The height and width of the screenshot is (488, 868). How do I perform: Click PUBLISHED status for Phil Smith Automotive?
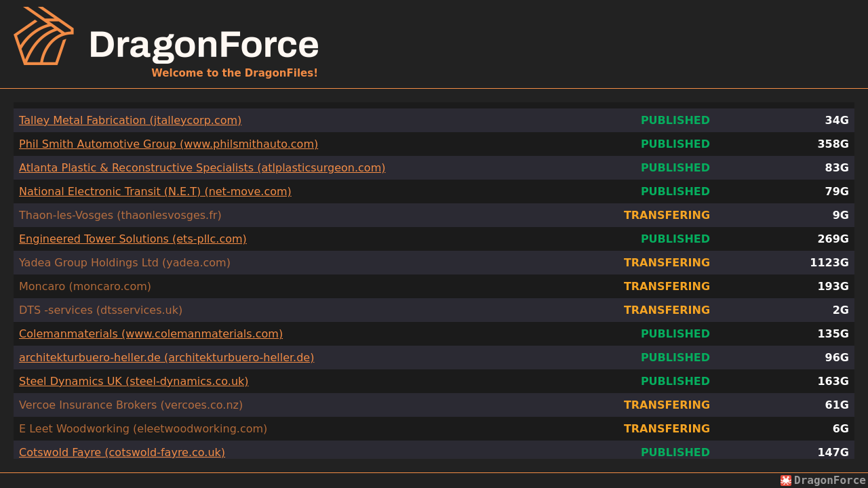pyautogui.click(x=675, y=144)
